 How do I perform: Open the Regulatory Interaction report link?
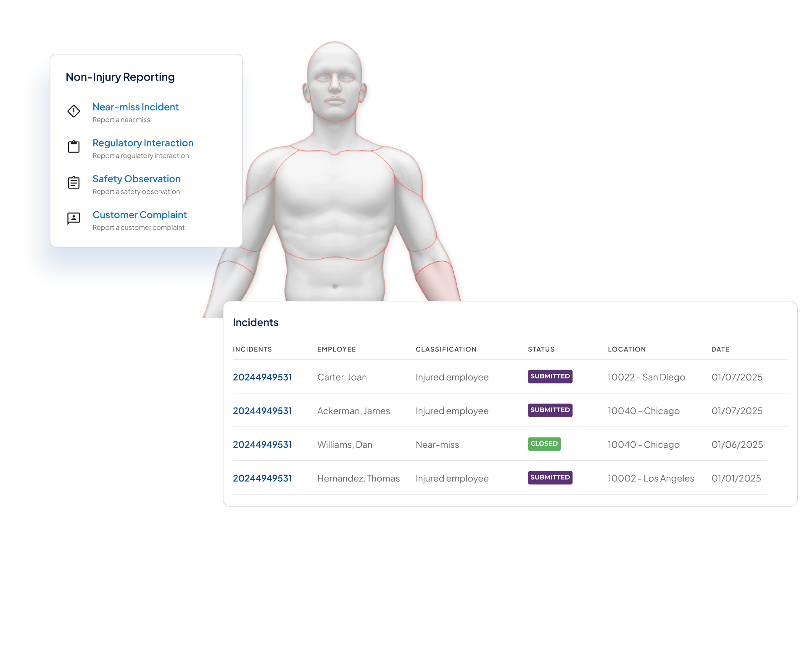click(142, 143)
